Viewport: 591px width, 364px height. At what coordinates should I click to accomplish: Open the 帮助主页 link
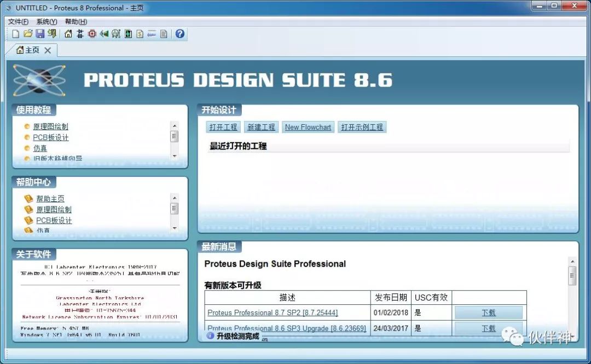point(50,198)
